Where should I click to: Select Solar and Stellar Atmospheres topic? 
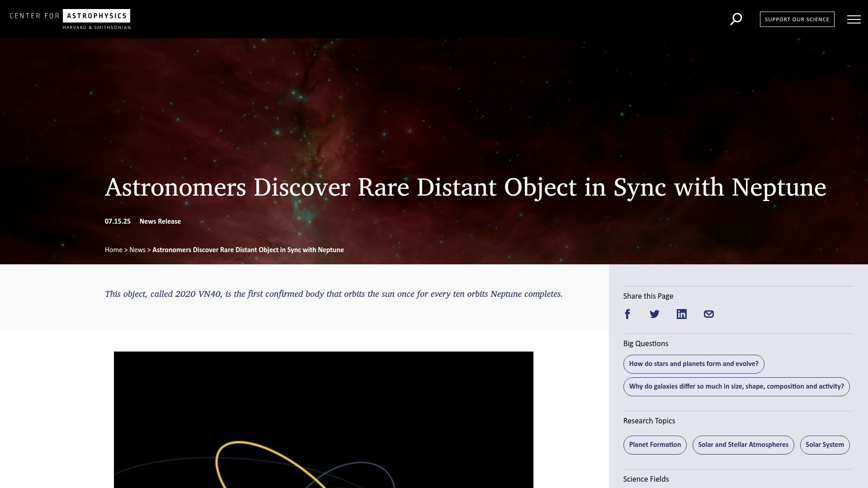[x=743, y=445]
